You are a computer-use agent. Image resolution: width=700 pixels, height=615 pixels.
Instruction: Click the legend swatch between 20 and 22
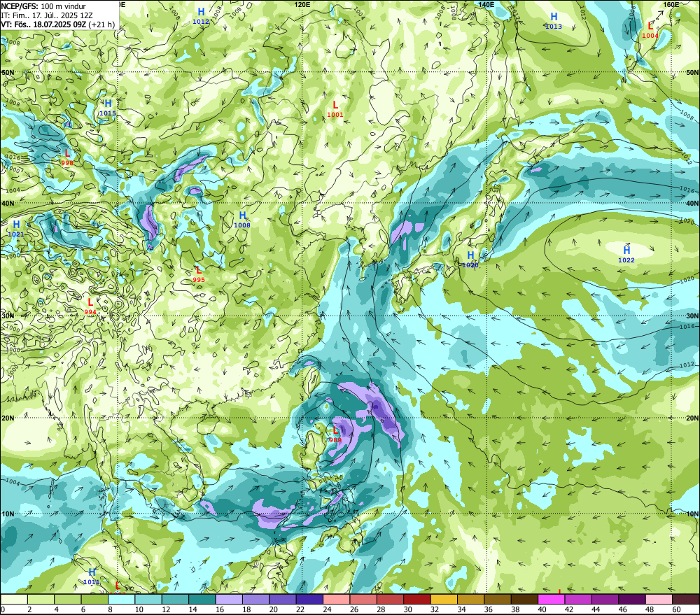(x=283, y=599)
